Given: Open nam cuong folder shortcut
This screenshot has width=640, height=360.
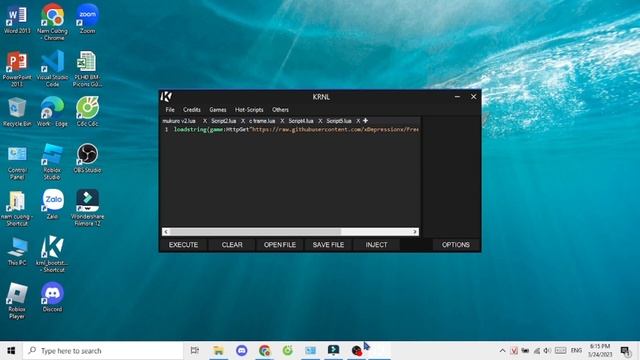Looking at the screenshot, I should click(x=17, y=209).
